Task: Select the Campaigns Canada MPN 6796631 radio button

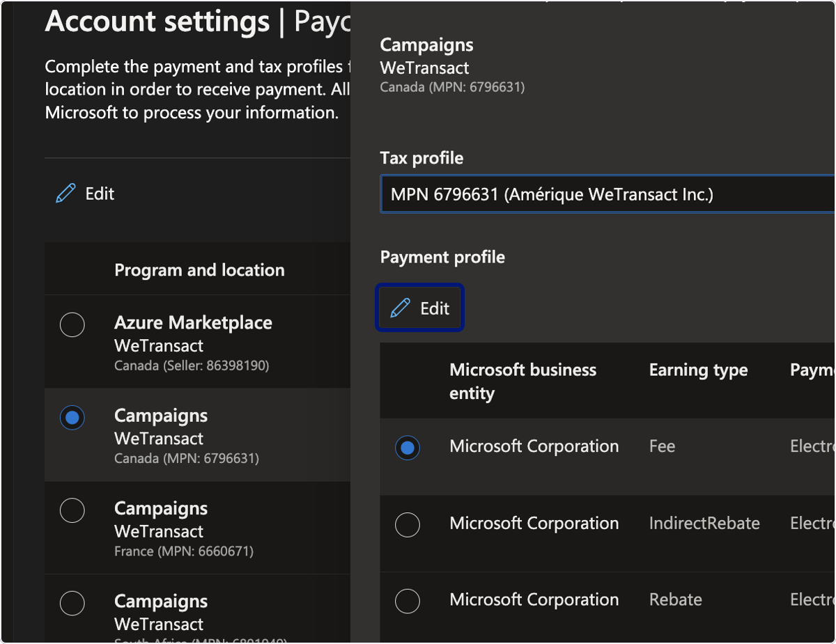Action: pyautogui.click(x=72, y=418)
